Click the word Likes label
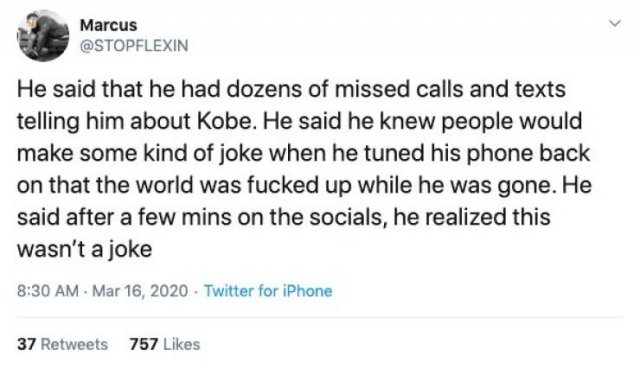The image size is (640, 369). tap(182, 344)
